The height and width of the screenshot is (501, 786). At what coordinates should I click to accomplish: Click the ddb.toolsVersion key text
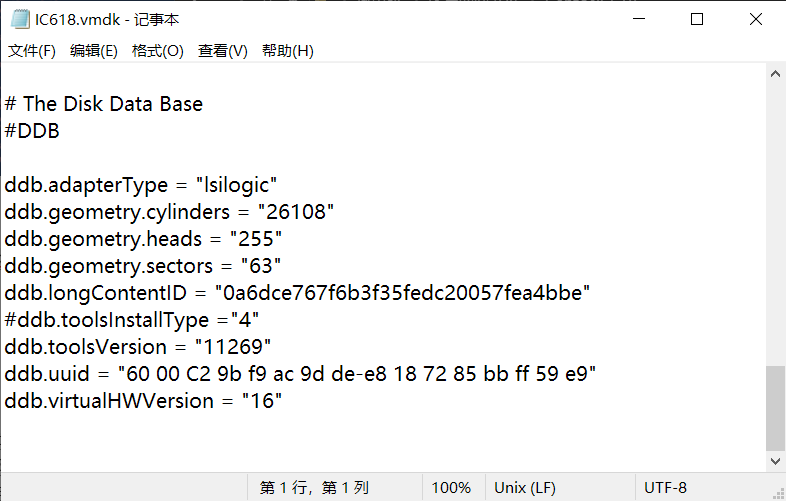(x=85, y=347)
